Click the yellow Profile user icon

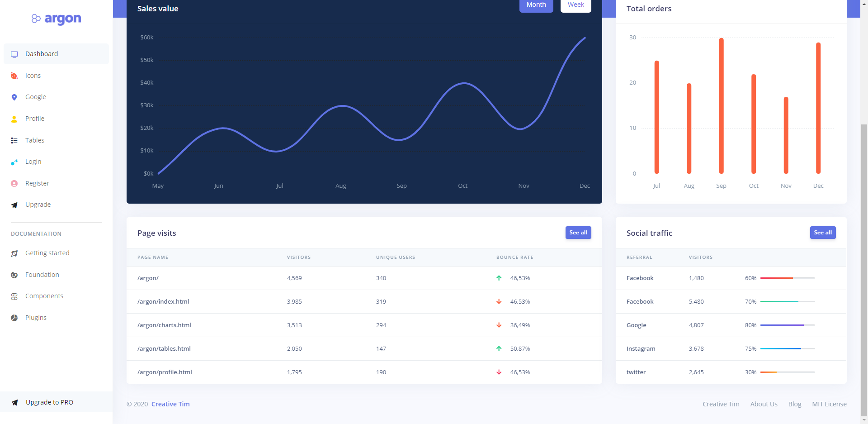[14, 119]
